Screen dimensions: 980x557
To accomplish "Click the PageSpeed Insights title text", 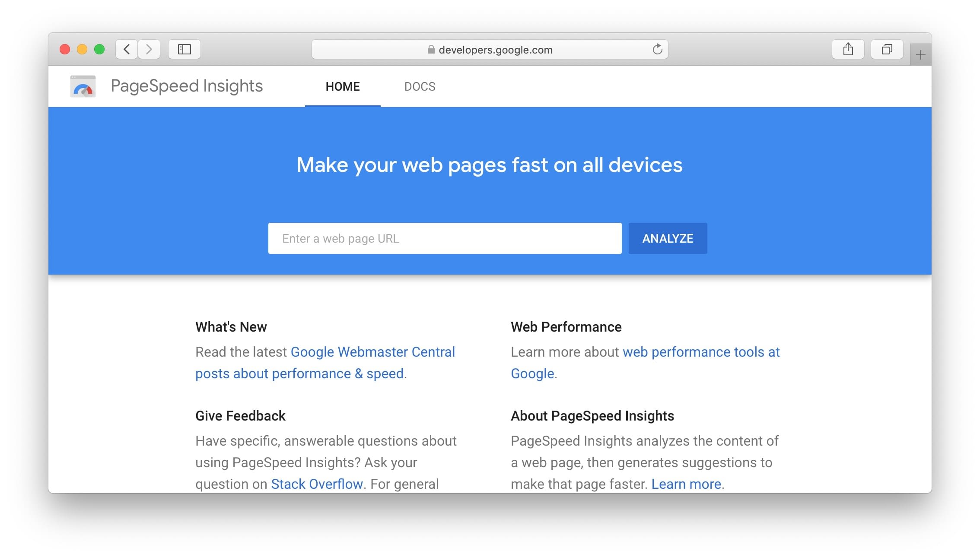I will pyautogui.click(x=187, y=86).
